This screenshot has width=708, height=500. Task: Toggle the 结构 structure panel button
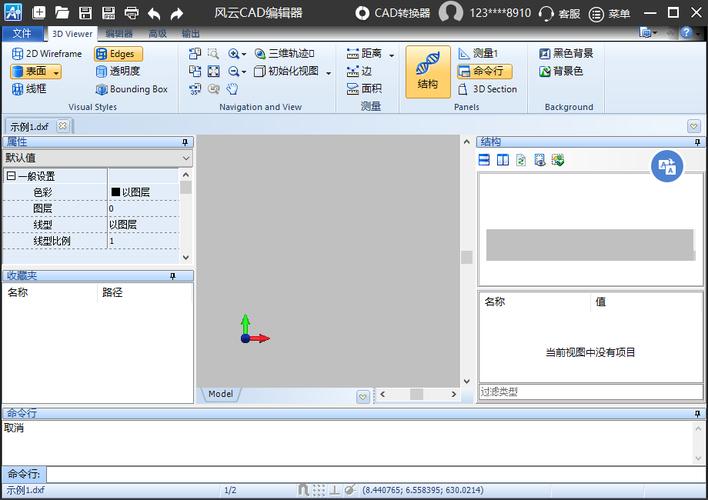click(428, 72)
